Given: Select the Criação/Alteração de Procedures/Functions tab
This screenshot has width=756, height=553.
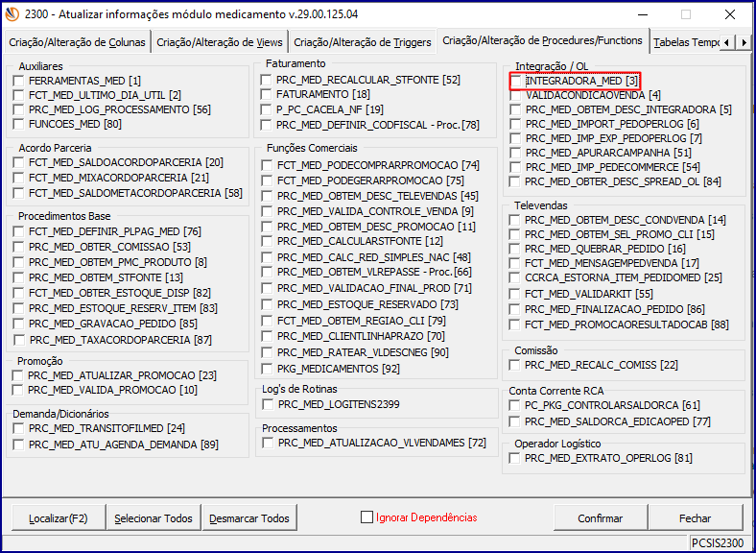Looking at the screenshot, I should [542, 40].
